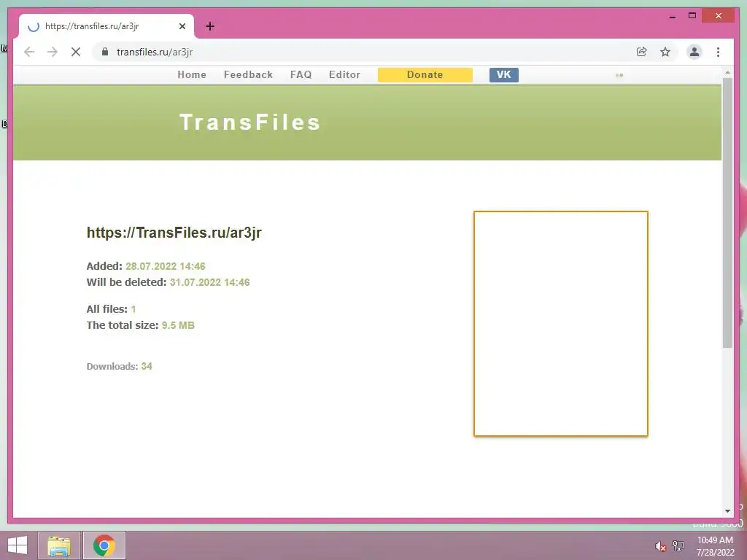Screen dimensions: 747x560
Task: Click the Chrome taskbar icon
Action: click(x=104, y=545)
